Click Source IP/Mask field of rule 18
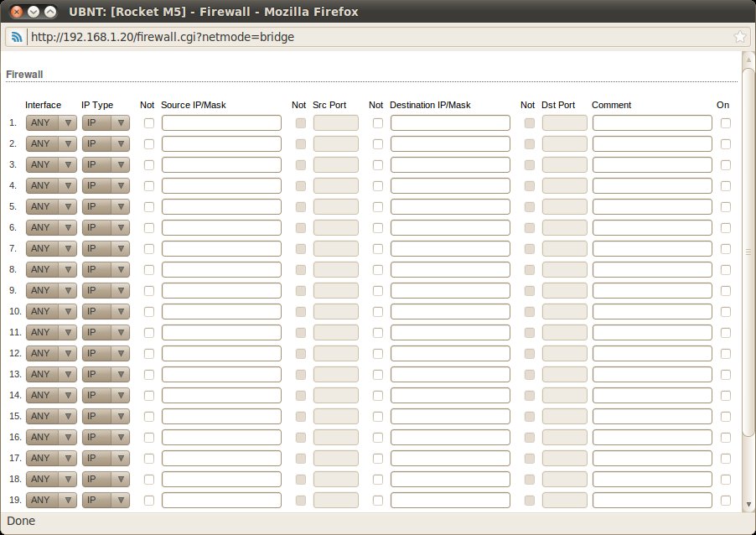Image resolution: width=756 pixels, height=535 pixels. pos(221,480)
